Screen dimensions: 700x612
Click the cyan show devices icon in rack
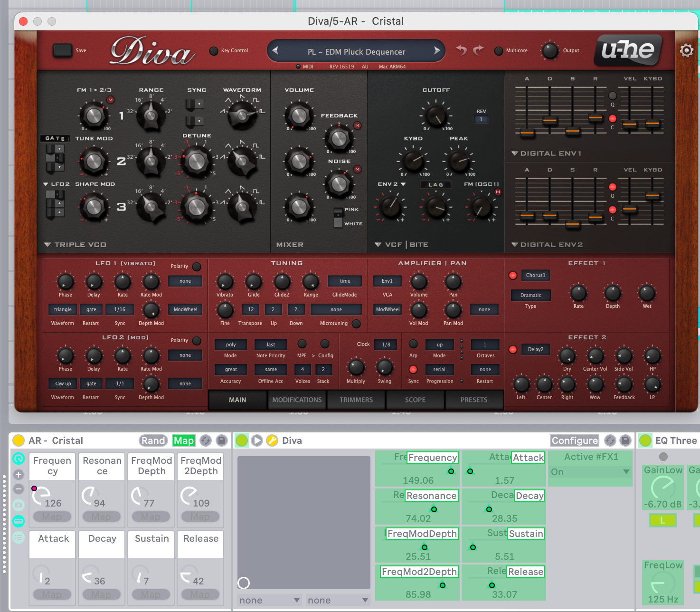[x=19, y=521]
